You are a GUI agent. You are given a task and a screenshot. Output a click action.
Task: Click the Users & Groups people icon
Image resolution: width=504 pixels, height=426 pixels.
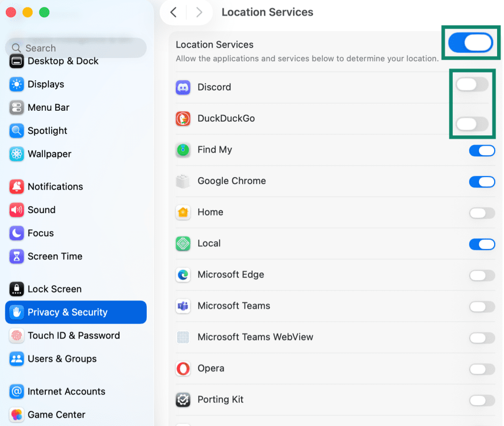[x=16, y=359]
